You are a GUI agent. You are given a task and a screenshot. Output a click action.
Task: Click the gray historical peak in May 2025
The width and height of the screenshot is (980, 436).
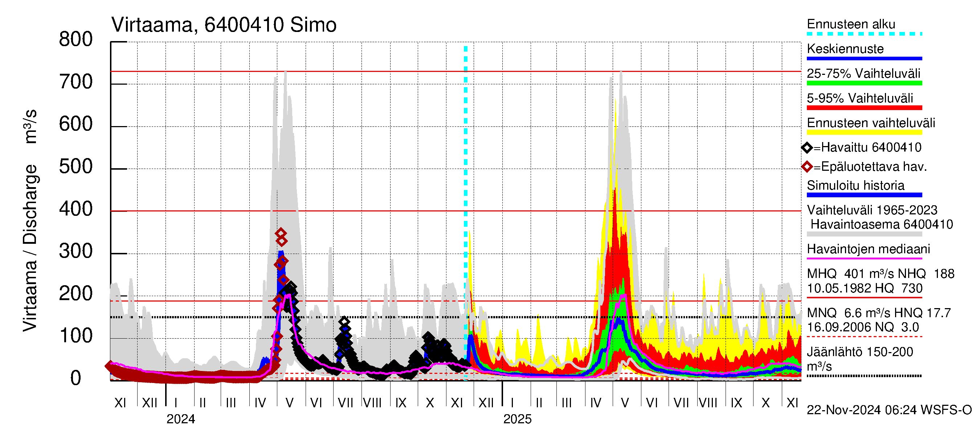(x=621, y=73)
